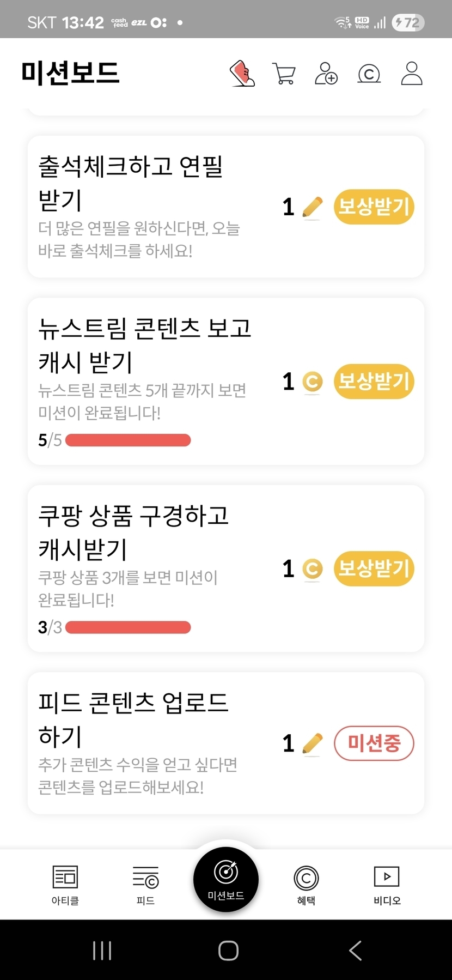Open the shopping cart

click(284, 74)
